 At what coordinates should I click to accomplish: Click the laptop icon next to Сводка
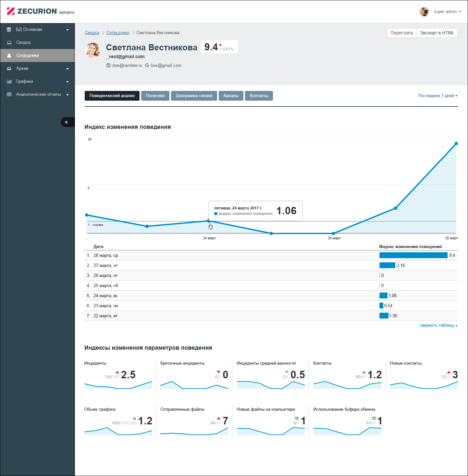(x=9, y=43)
